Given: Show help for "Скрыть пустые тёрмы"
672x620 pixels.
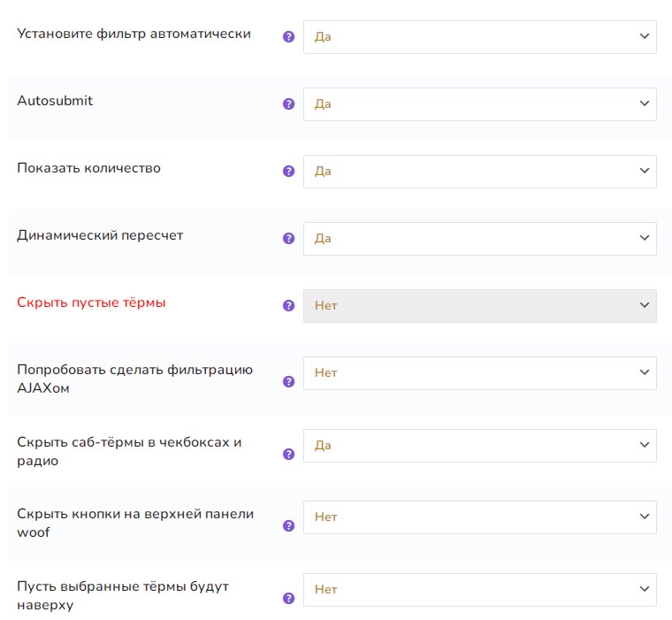Looking at the screenshot, I should point(288,306).
